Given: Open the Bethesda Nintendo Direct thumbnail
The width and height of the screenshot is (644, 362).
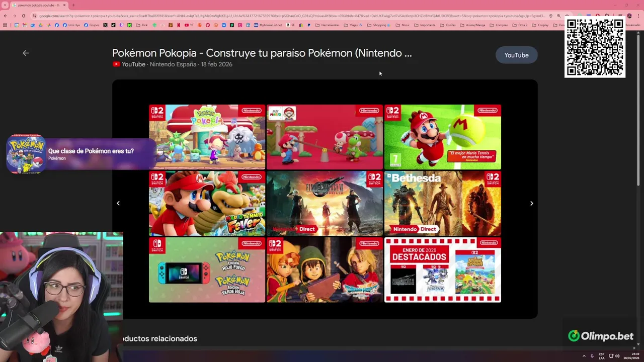Looking at the screenshot, I should 442,203.
